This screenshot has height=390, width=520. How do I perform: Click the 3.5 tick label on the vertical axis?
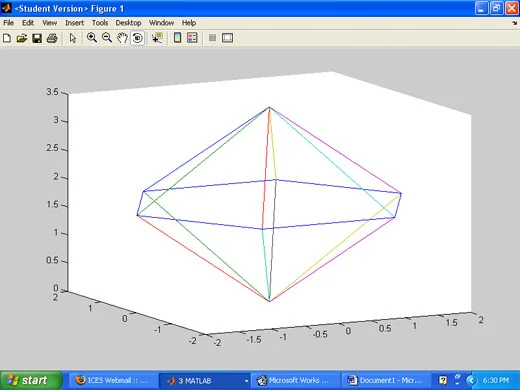pyautogui.click(x=52, y=92)
